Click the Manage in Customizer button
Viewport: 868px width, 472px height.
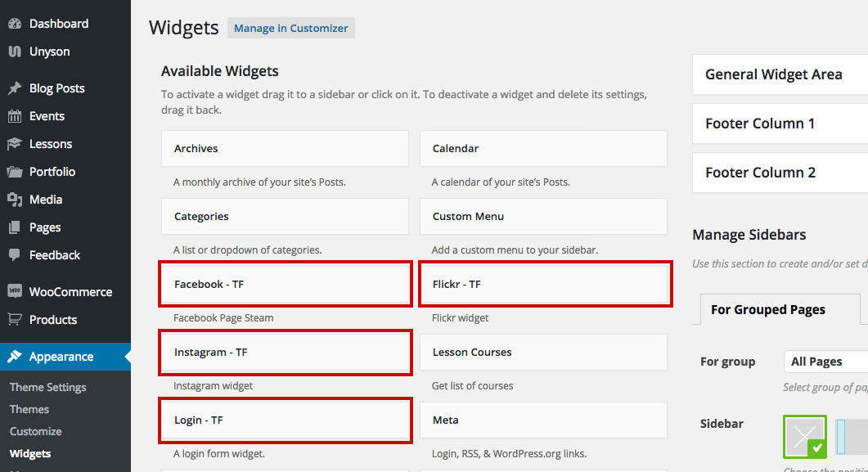click(290, 28)
